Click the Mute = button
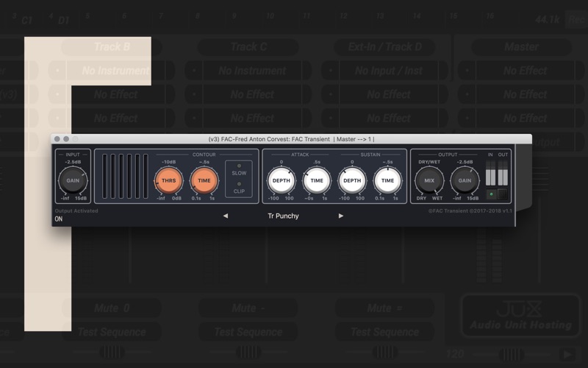 click(384, 308)
